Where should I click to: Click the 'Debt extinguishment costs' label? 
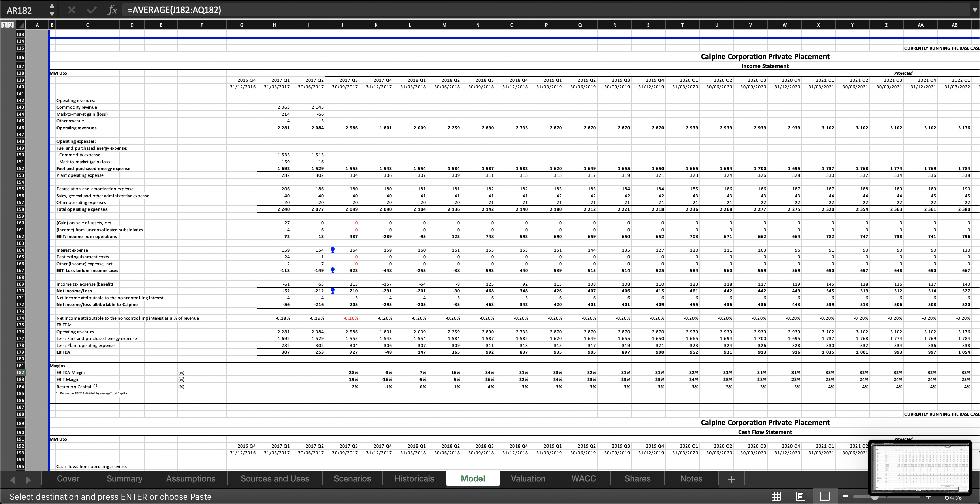click(82, 257)
